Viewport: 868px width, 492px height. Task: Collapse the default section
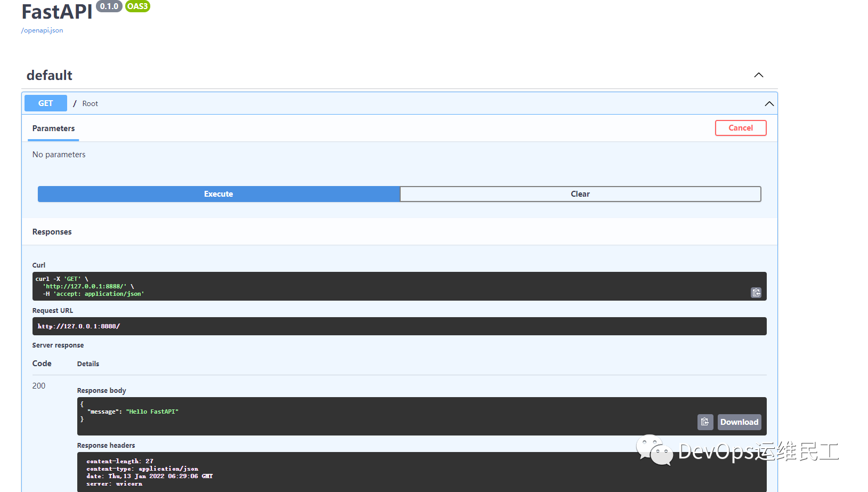pyautogui.click(x=758, y=75)
